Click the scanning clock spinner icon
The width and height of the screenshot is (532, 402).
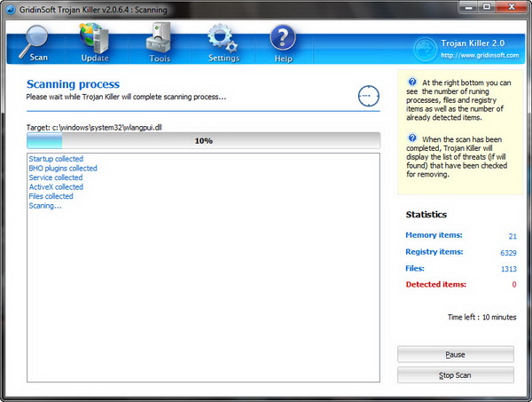369,96
